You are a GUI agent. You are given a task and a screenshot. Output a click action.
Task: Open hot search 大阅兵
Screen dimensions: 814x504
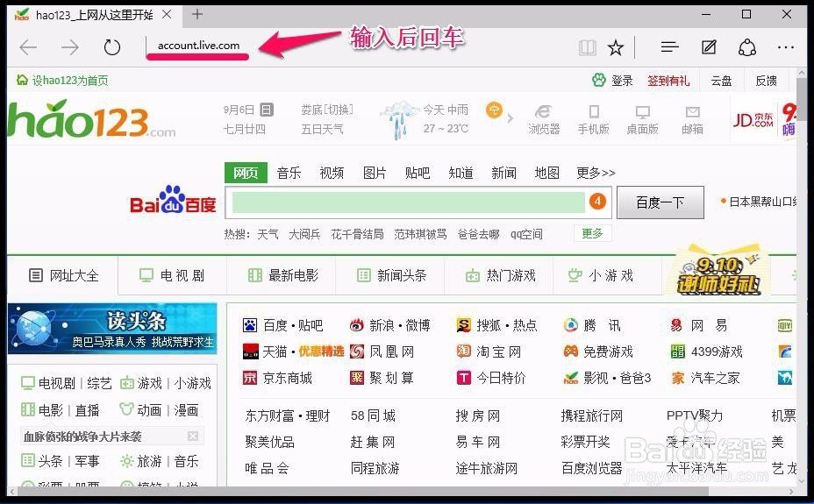pos(304,234)
